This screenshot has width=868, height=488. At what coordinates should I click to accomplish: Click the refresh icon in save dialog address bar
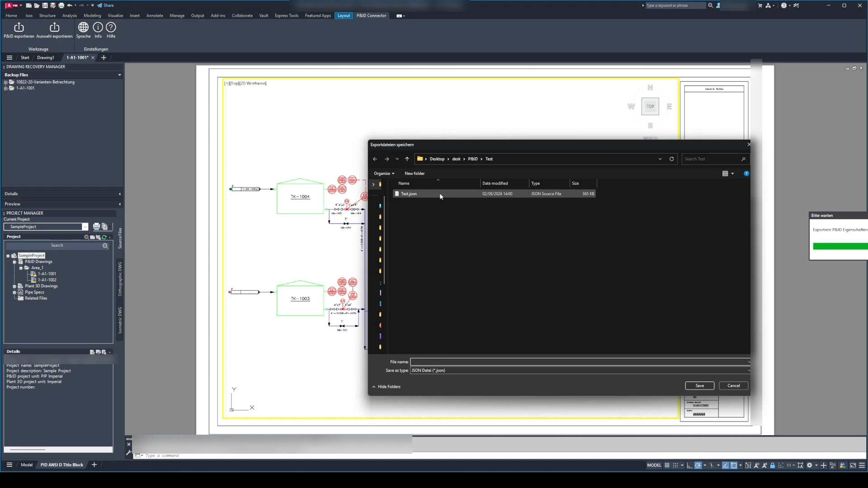(x=672, y=159)
